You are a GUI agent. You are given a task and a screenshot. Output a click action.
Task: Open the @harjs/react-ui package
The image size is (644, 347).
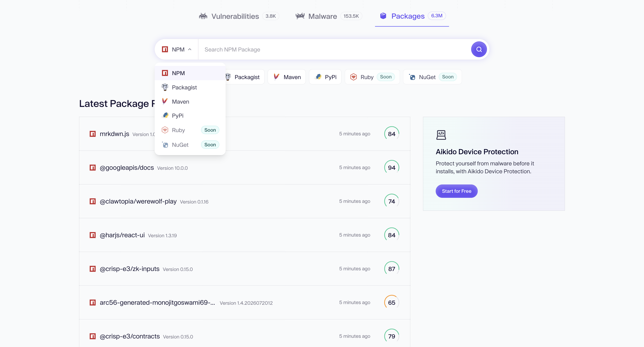(x=244, y=235)
